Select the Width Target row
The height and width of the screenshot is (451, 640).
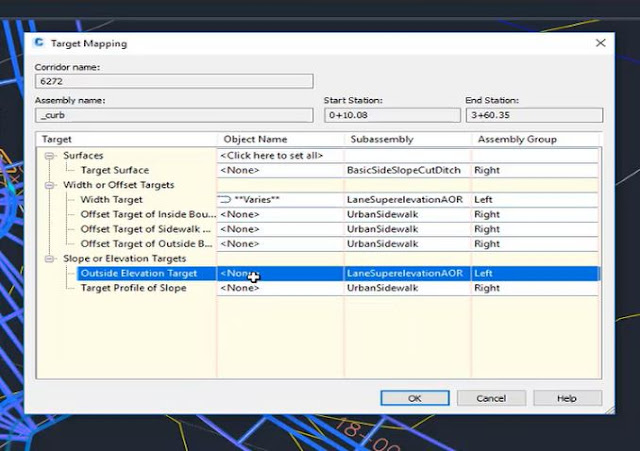click(111, 200)
